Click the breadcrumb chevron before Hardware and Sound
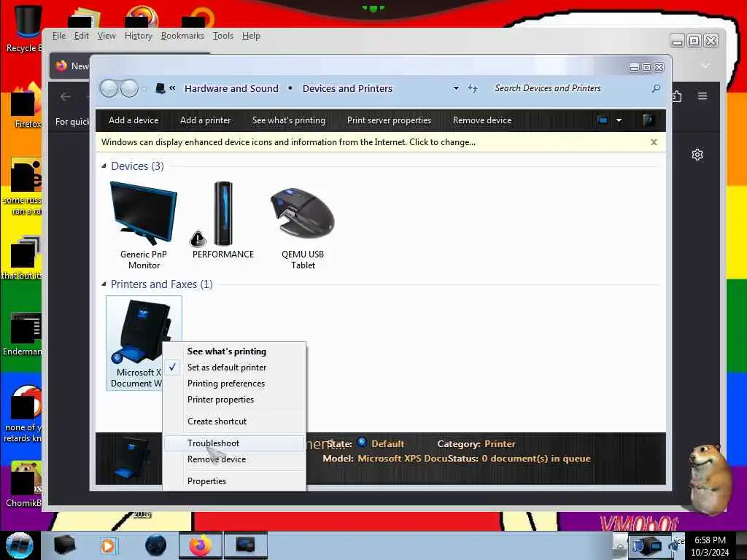Viewport: 747px width, 560px height. 172,88
